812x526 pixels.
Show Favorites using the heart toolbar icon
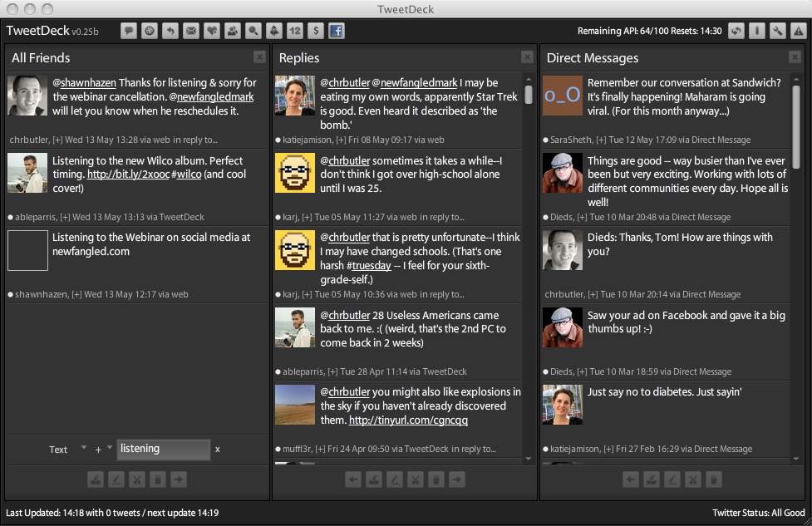coord(212,31)
